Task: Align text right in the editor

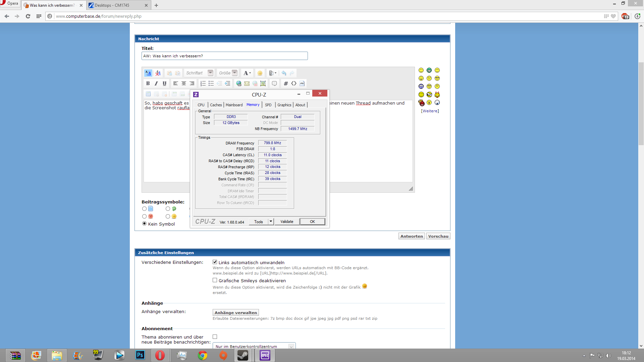Action: (192, 83)
